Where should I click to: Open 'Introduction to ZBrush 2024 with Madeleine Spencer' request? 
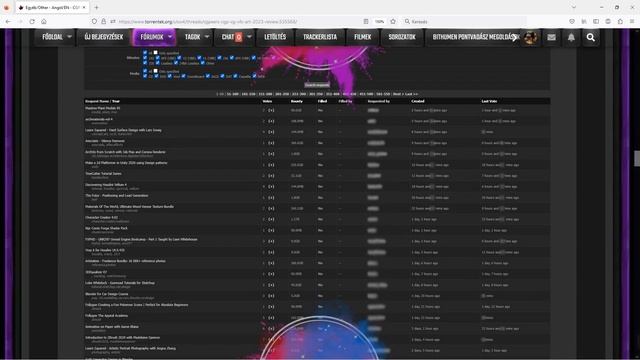pos(122,338)
